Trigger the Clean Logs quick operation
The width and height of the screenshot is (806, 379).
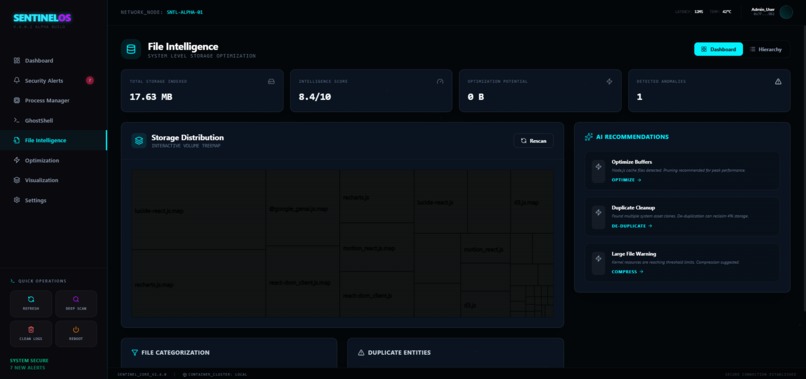coord(31,334)
